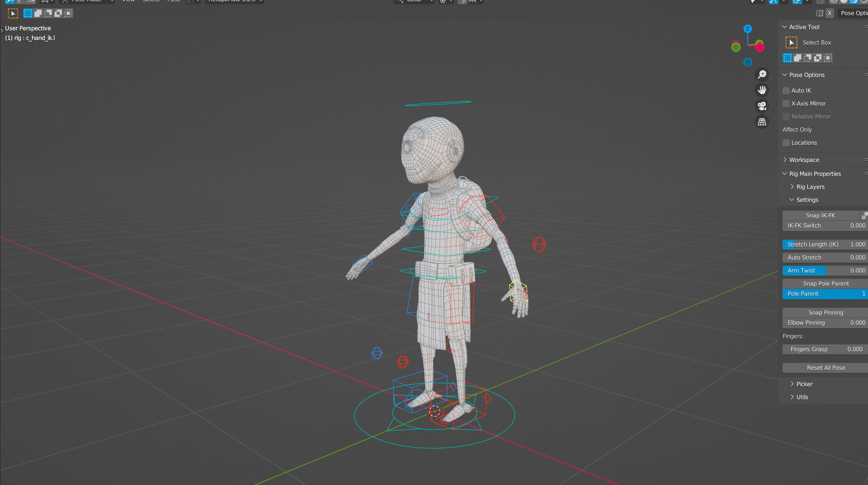
Task: Open the Pose Options popover in header
Action: tap(852, 13)
